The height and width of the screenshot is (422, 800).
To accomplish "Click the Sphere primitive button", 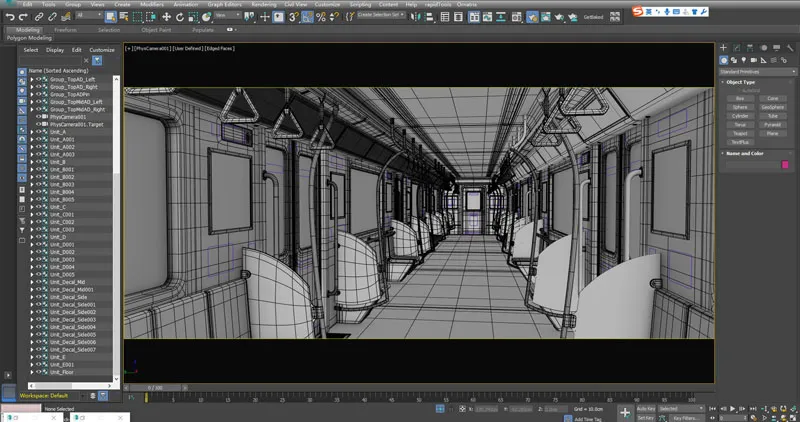I will (x=739, y=107).
